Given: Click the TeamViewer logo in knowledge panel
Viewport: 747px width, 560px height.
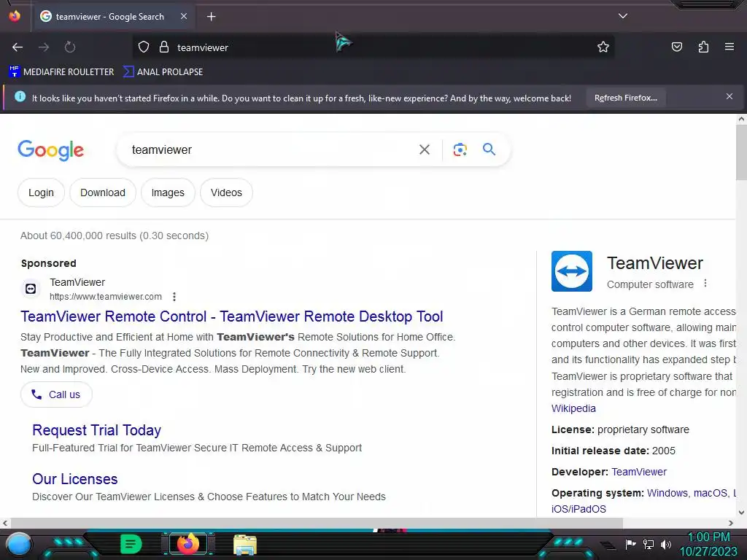Looking at the screenshot, I should [572, 271].
